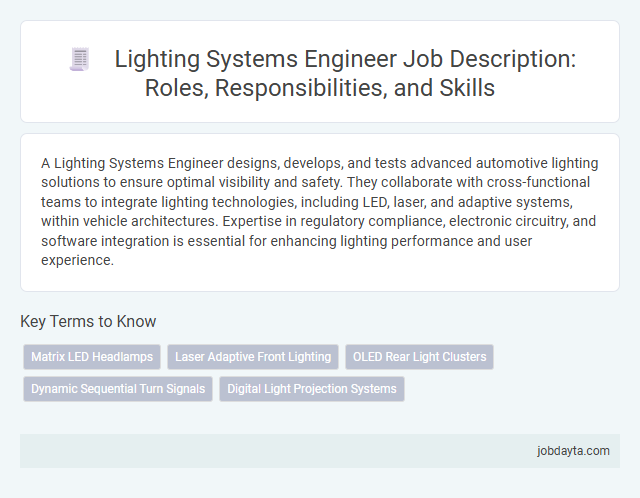Choose the Dynamic Sequential Turn Signals tag

click(x=118, y=389)
